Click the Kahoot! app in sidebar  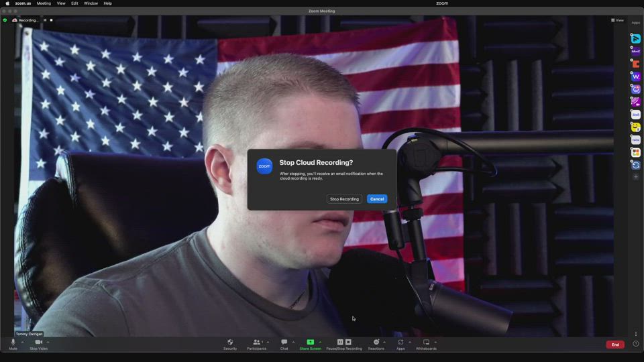pyautogui.click(x=636, y=52)
